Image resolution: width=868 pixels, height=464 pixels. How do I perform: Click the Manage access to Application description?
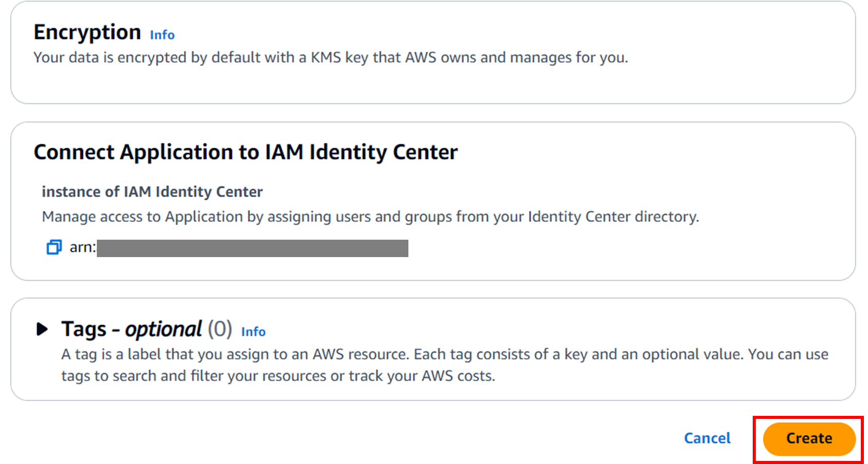[x=370, y=217]
